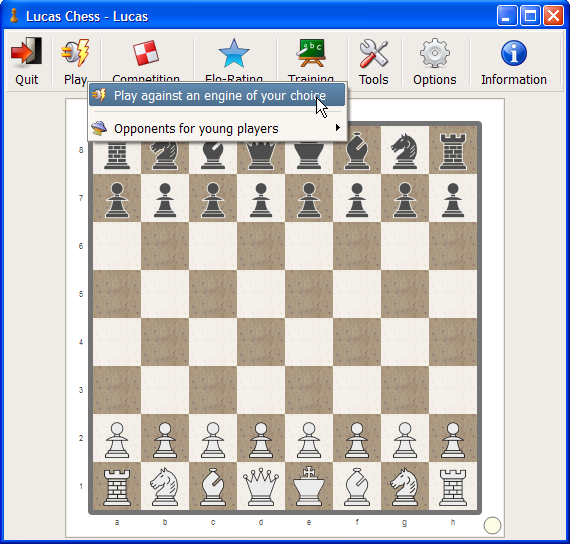Click the Quit label
This screenshot has width=570, height=544.
[27, 80]
